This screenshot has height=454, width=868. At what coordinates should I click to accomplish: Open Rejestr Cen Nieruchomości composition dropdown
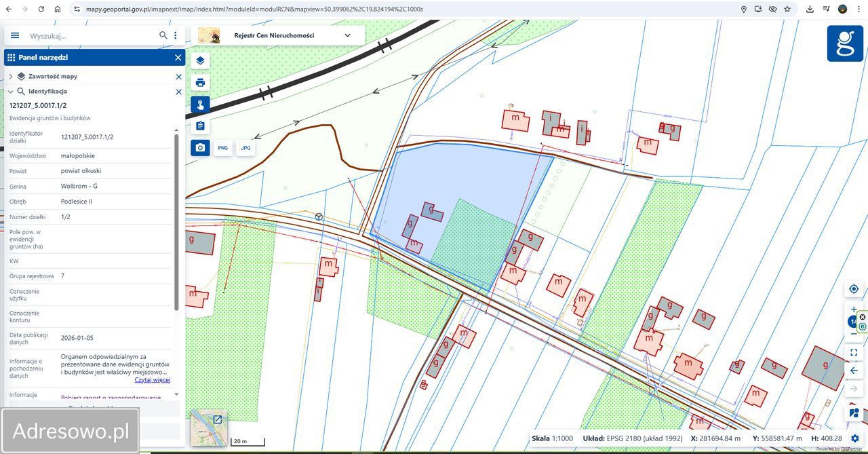(348, 35)
